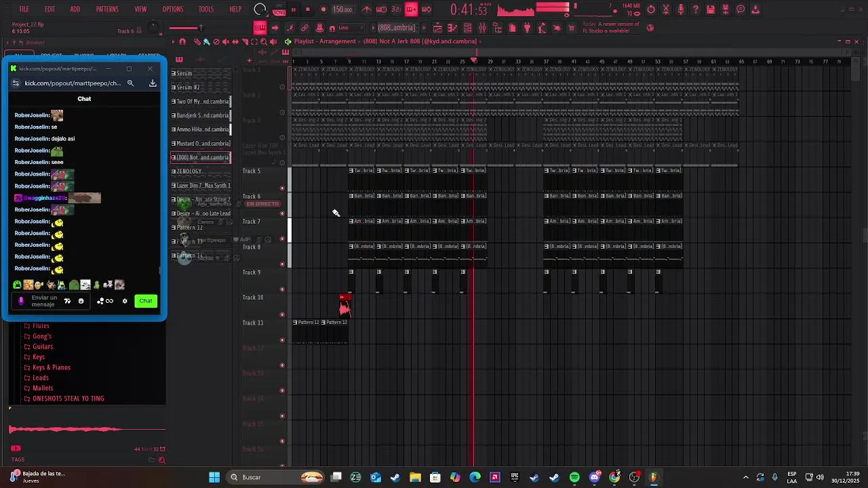The width and height of the screenshot is (868, 488).
Task: Open the Leads folder in browser
Action: pyautogui.click(x=41, y=378)
